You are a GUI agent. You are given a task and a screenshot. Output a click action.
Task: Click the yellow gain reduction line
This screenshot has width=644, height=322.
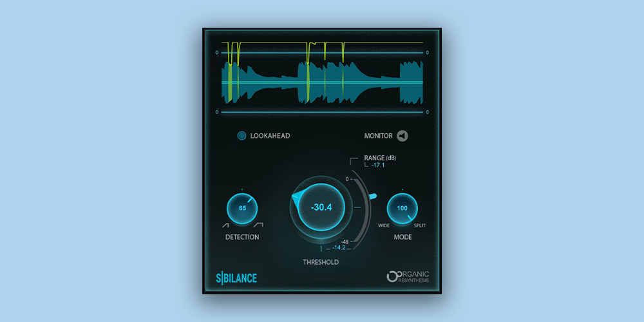point(322,43)
